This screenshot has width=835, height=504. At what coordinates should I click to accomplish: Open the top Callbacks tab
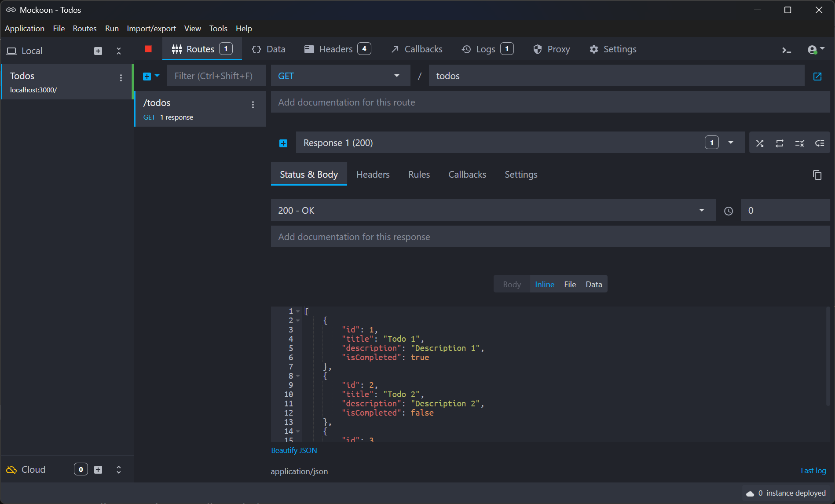(x=417, y=49)
